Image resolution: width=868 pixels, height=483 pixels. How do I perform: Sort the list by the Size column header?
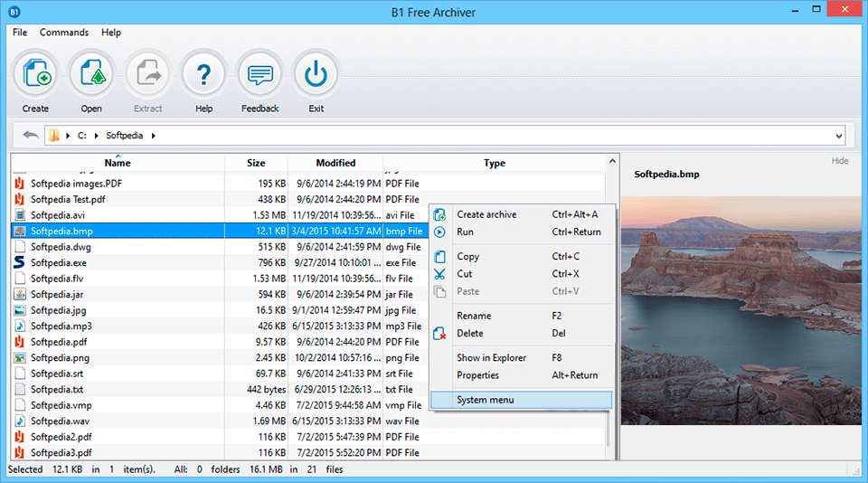tap(256, 163)
